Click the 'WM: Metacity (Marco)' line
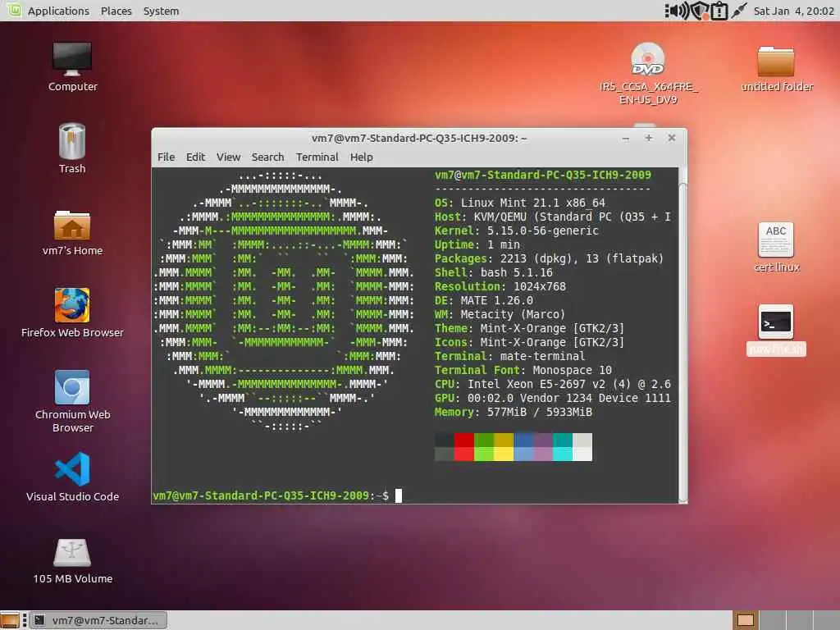Image resolution: width=840 pixels, height=630 pixels. [x=500, y=314]
